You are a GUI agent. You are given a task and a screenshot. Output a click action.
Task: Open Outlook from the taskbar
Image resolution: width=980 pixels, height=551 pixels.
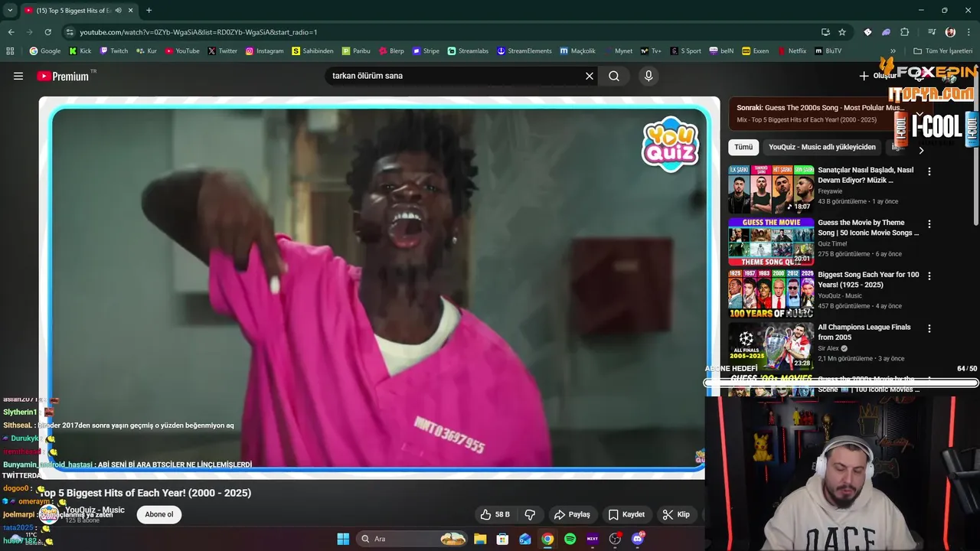pos(525,539)
